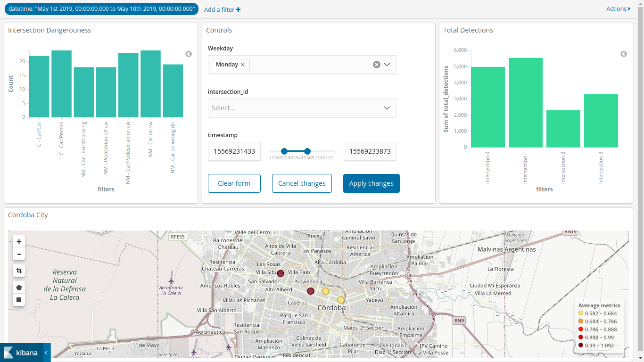Expand the Weekday dropdown
This screenshot has width=644, height=362.
click(387, 65)
